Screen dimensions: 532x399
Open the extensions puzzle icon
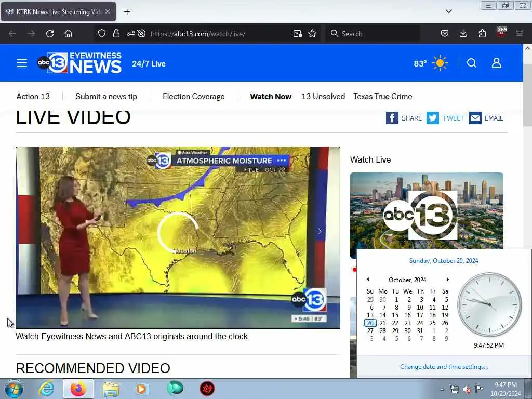[x=482, y=33]
